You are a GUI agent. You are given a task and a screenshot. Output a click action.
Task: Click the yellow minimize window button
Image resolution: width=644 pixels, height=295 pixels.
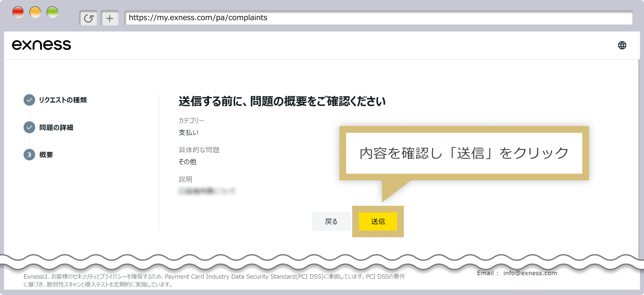(35, 12)
